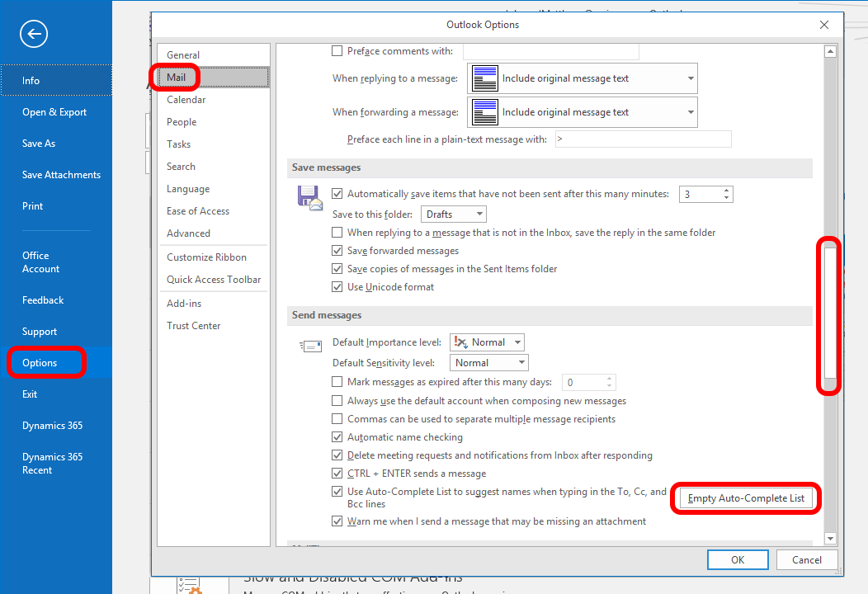The width and height of the screenshot is (868, 594).
Task: Open Default Sensitivity level dropdown
Action: click(x=488, y=363)
